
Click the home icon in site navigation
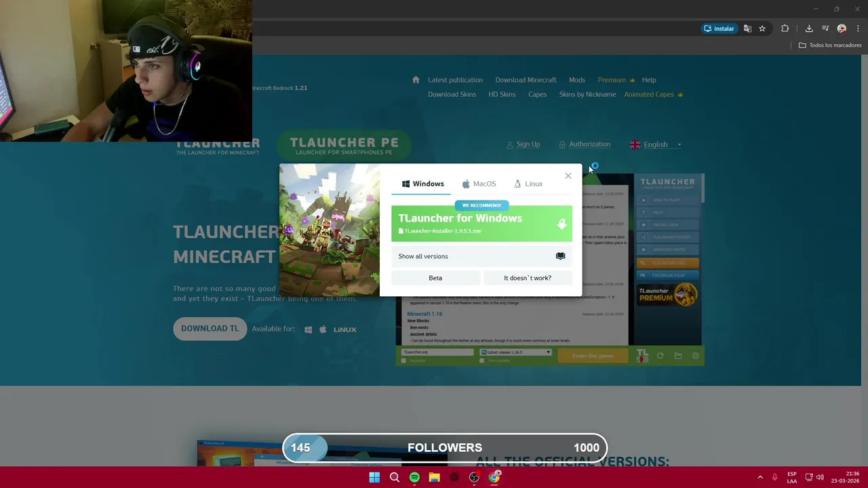pyautogui.click(x=416, y=79)
